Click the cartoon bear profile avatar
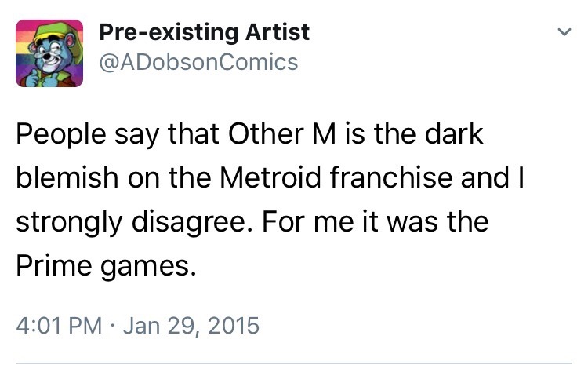Screen dimensions: 588x365 pos(50,53)
